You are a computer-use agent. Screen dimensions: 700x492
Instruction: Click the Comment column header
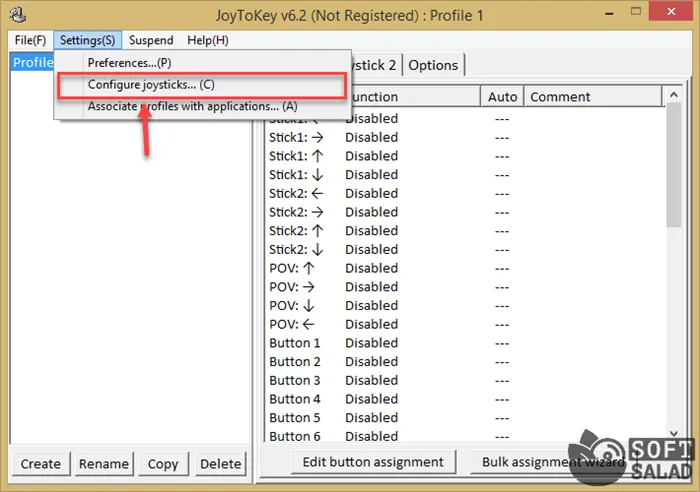pyautogui.click(x=593, y=97)
